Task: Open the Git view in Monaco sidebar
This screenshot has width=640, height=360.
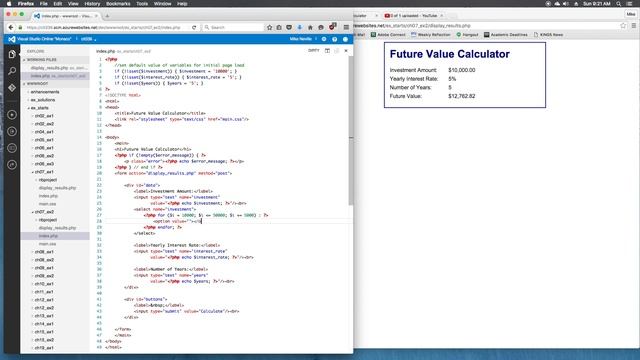Action: pos(12,88)
